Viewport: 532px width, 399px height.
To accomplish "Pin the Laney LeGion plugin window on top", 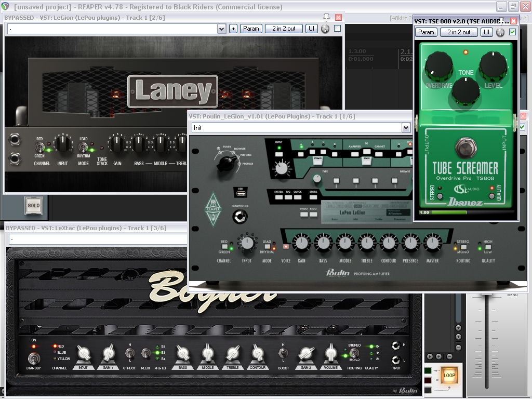I will (326, 17).
